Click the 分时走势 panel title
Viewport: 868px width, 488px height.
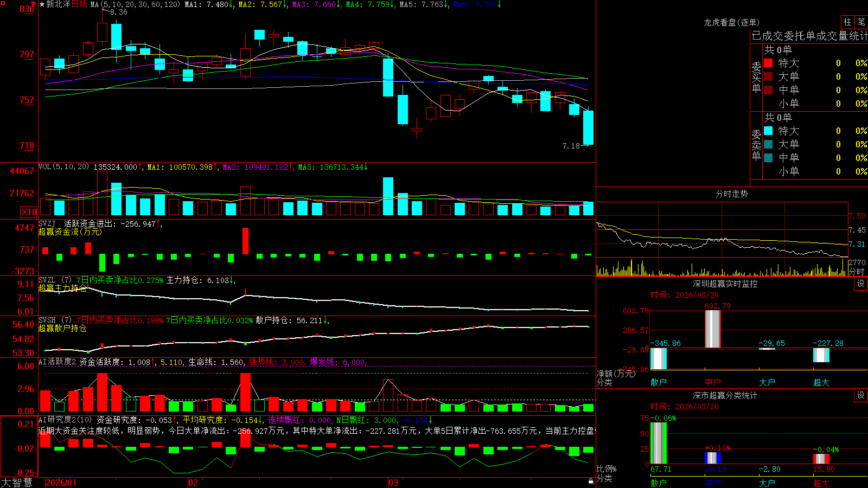[731, 194]
